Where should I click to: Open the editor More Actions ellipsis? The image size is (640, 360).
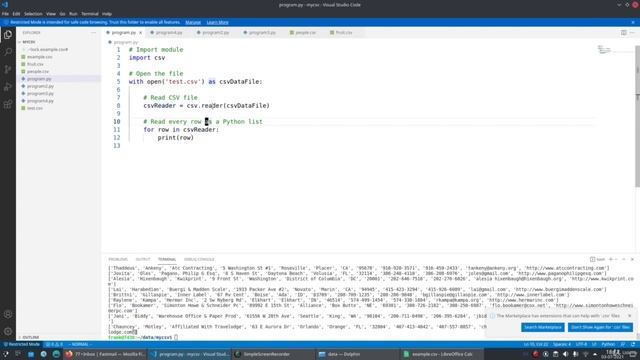(632, 33)
